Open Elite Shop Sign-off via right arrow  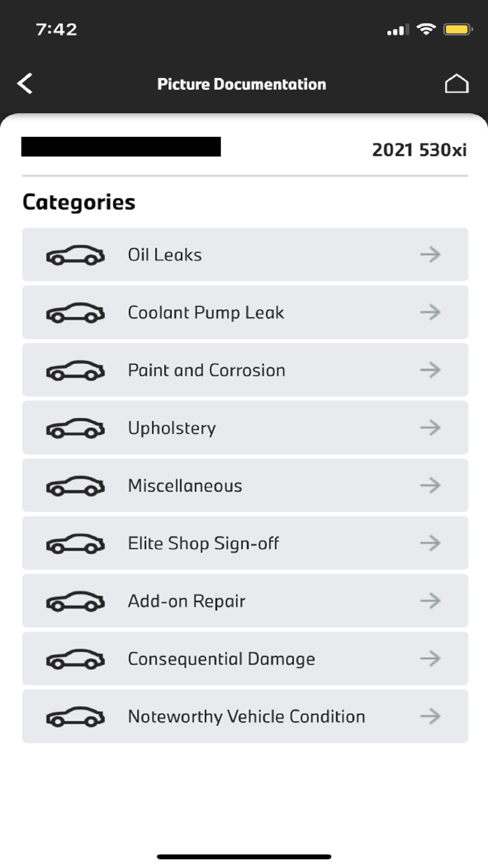point(430,543)
